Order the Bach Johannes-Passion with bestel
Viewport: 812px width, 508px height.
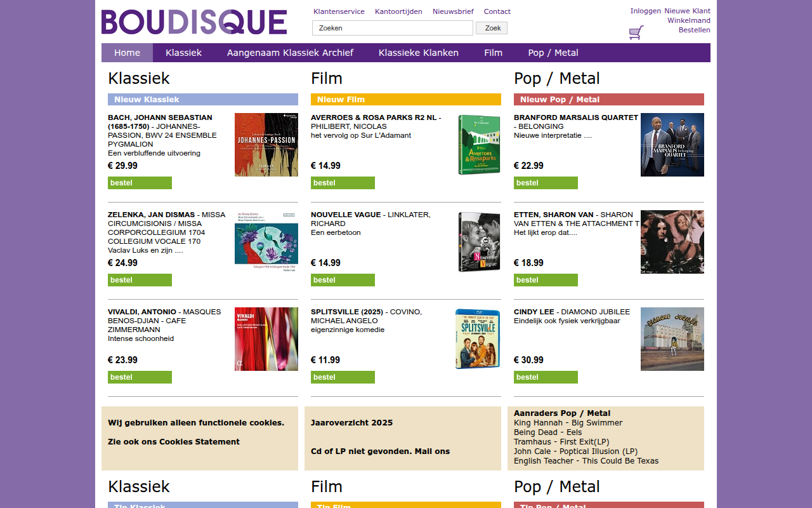point(140,183)
